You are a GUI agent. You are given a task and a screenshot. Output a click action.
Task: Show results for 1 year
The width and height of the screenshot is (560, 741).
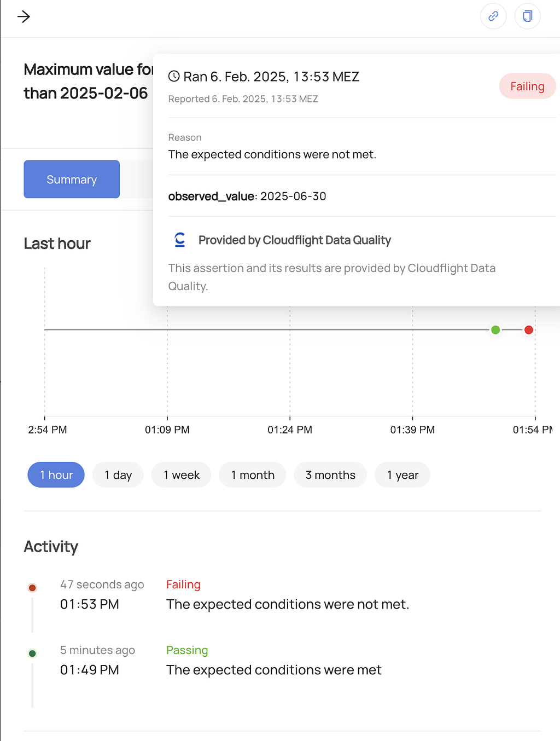402,474
